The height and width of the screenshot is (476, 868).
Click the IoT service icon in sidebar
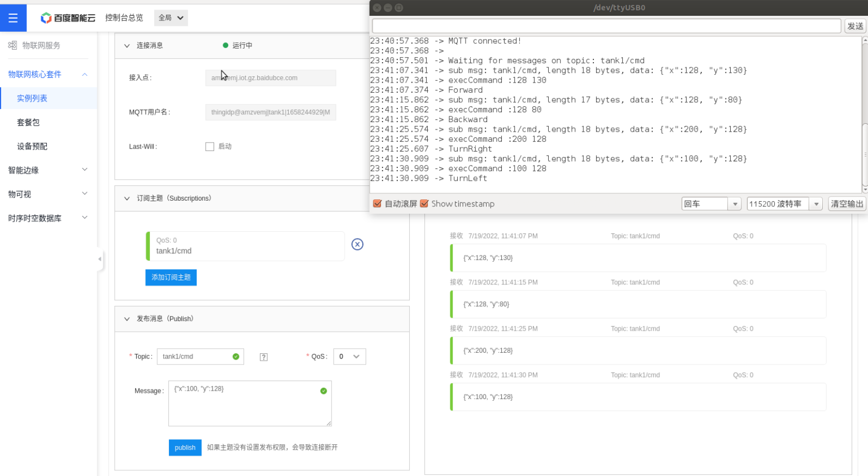[x=12, y=45]
